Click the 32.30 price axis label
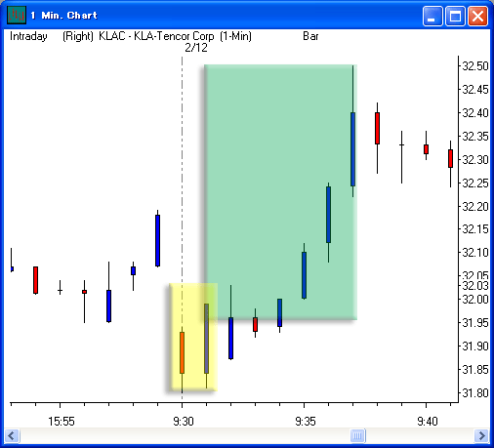The width and height of the screenshot is (494, 448). 475,160
